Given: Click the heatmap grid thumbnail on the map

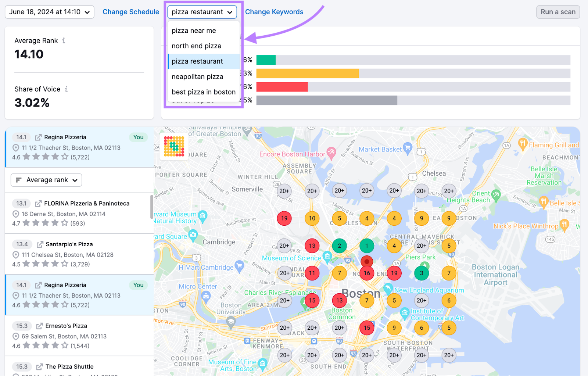Looking at the screenshot, I should pos(175,146).
